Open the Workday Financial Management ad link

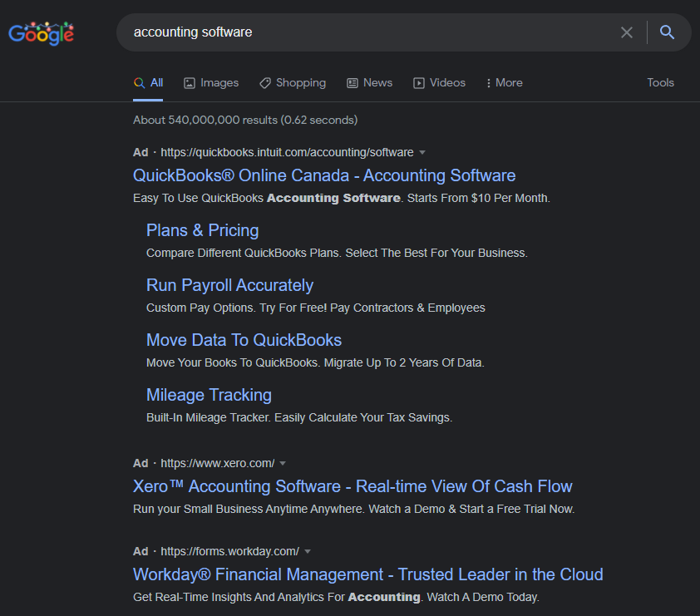click(x=367, y=574)
